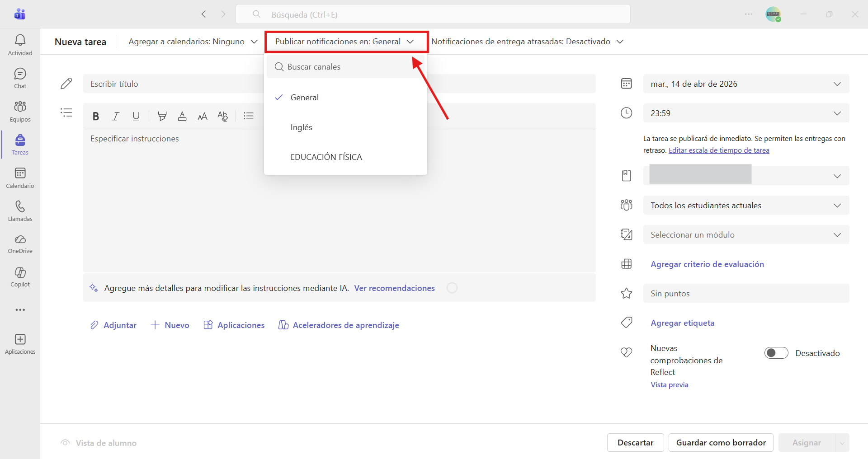Apply bold formatting
868x459 pixels.
coord(96,116)
